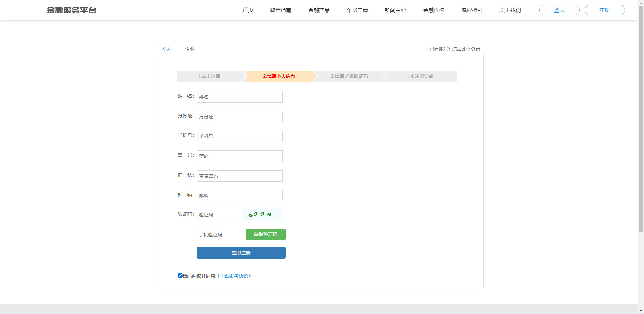The image size is (644, 314).
Task: Click the 已有账号？点击此处登录 link
Action: point(455,49)
